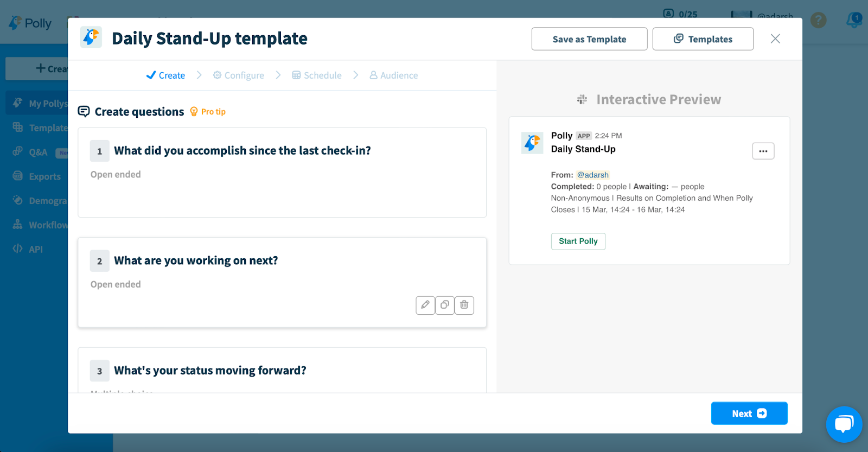Select question 3 'What's your status moving forward?'
Image resolution: width=868 pixels, height=452 pixels.
(x=282, y=370)
